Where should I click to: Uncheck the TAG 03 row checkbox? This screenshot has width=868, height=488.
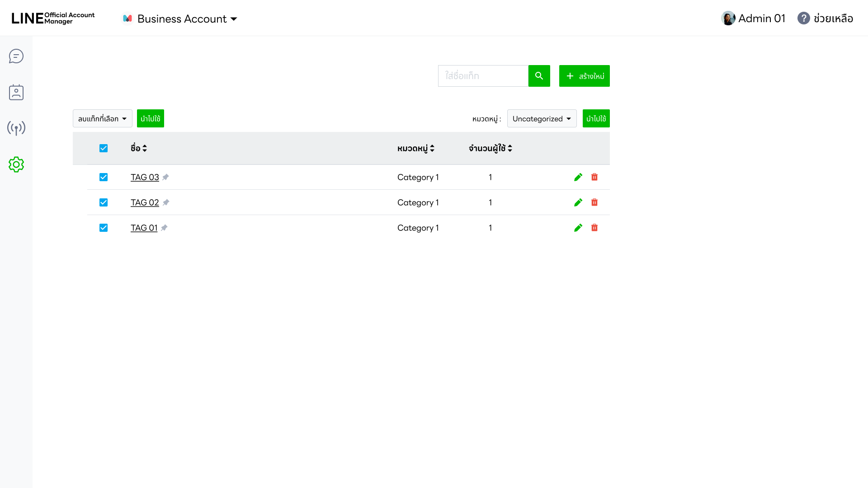[x=104, y=177]
